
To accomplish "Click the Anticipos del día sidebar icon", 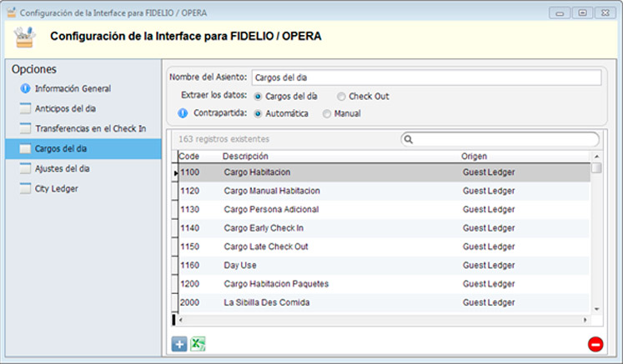I will point(24,108).
